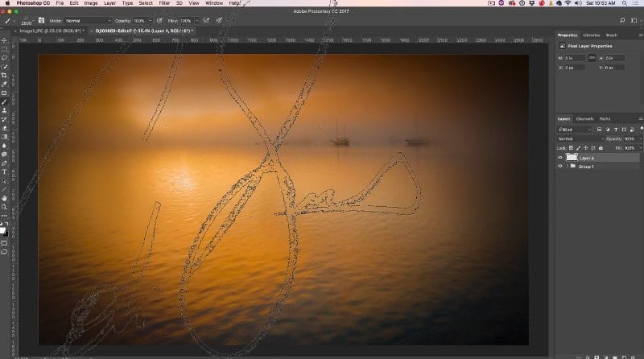Select the Hand tool
The width and height of the screenshot is (644, 359).
coord(4,198)
